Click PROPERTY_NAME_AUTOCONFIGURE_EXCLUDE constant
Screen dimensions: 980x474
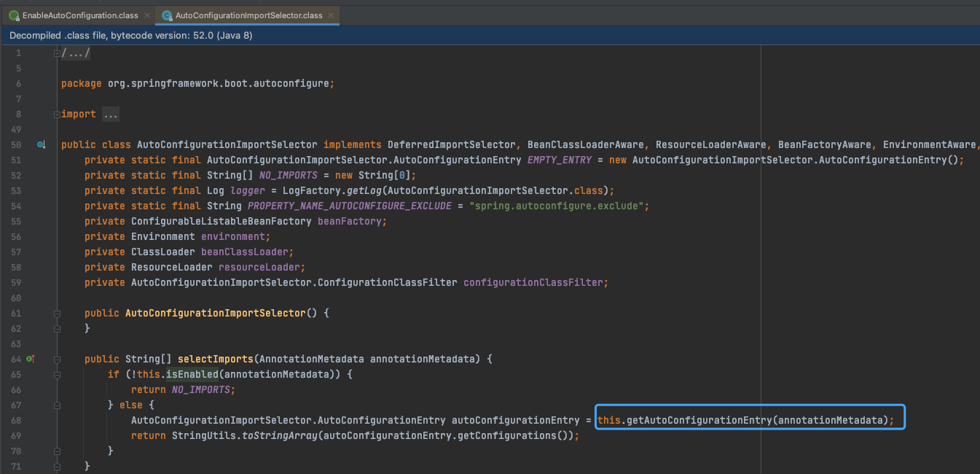click(x=350, y=206)
